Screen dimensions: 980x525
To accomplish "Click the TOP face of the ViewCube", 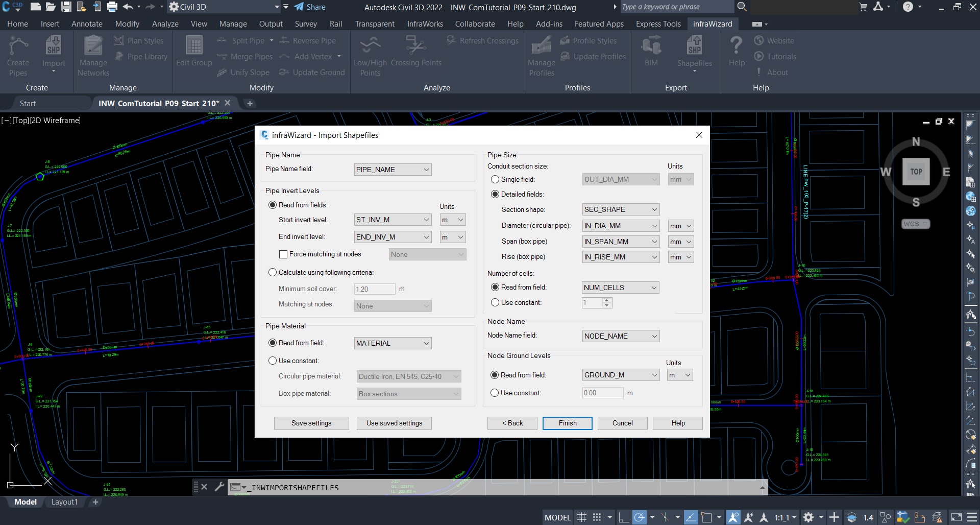I will click(916, 172).
